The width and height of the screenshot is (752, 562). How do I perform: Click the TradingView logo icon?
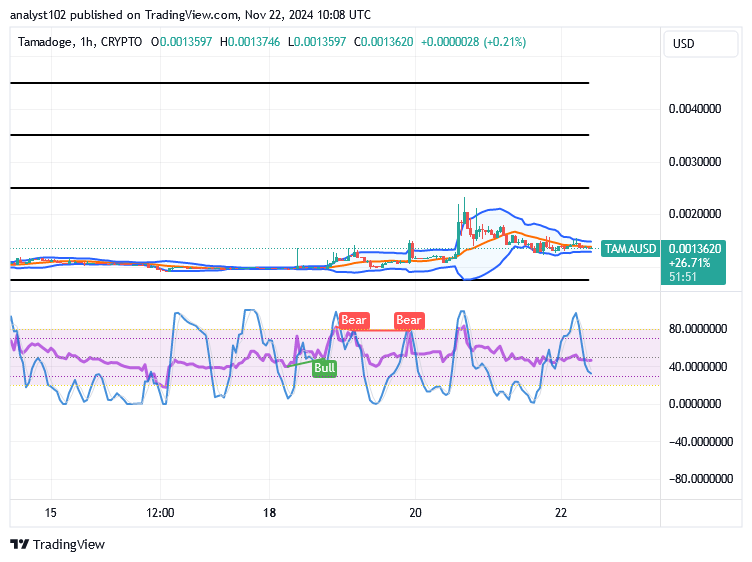(x=20, y=544)
